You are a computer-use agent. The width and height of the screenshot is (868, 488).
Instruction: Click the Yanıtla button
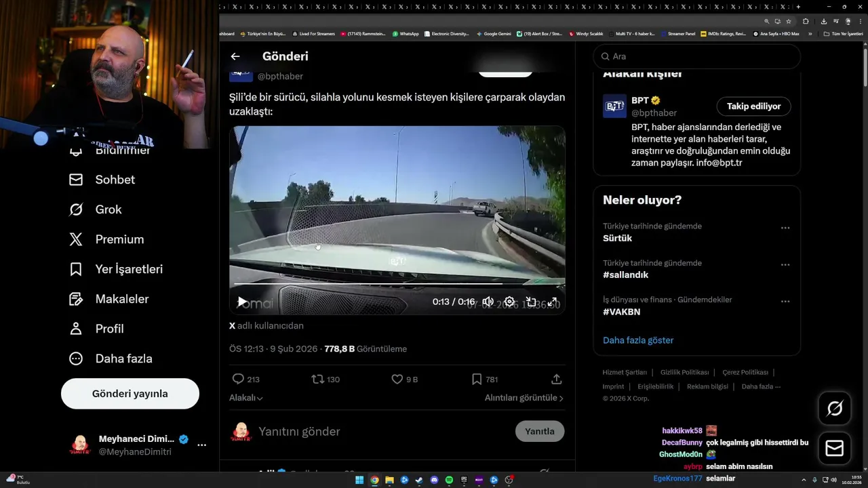pos(540,431)
